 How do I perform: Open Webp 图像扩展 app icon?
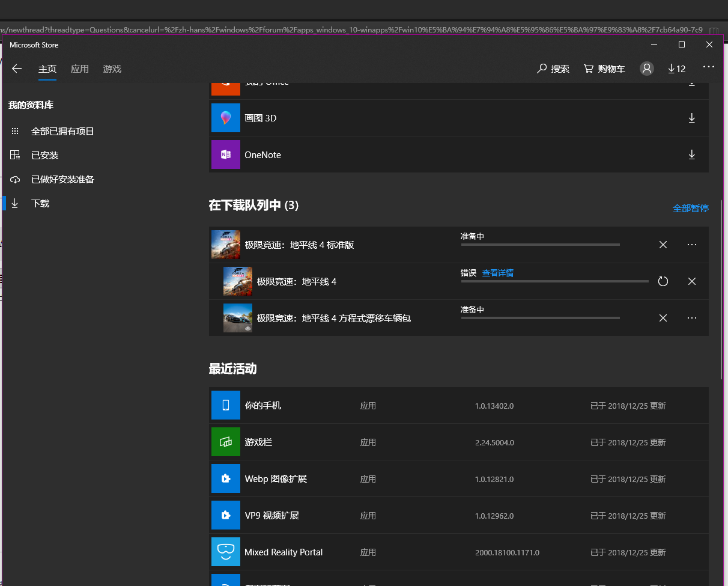coord(226,478)
